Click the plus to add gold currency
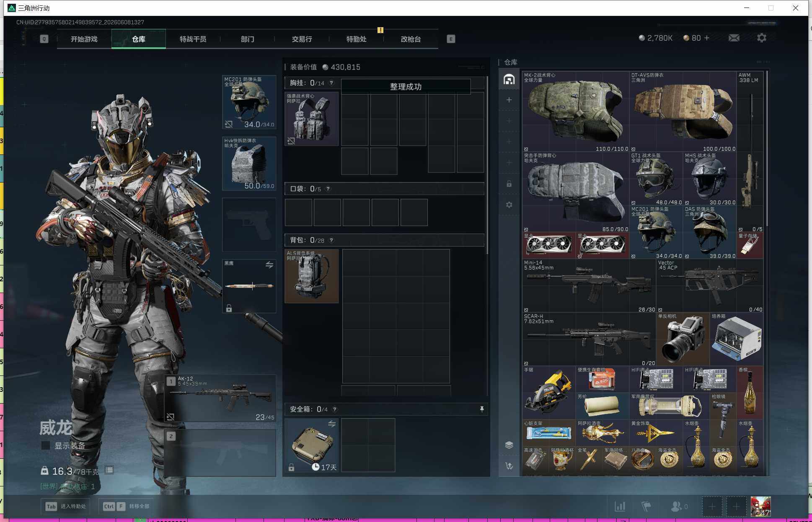This screenshot has height=522, width=812. coord(707,38)
